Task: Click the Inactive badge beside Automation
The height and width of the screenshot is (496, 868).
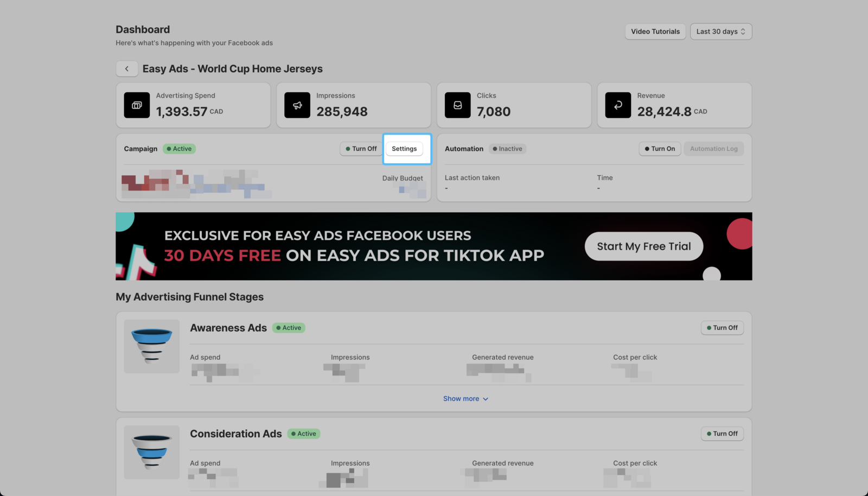Action: pos(507,149)
